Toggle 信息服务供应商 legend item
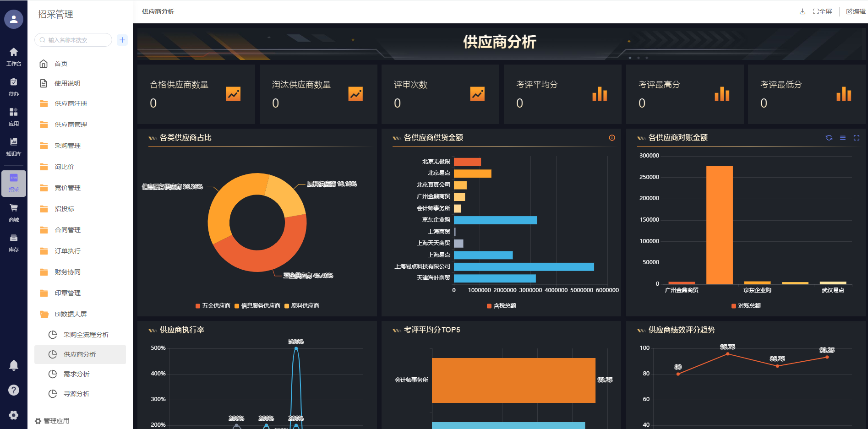This screenshot has width=868, height=429. point(257,306)
